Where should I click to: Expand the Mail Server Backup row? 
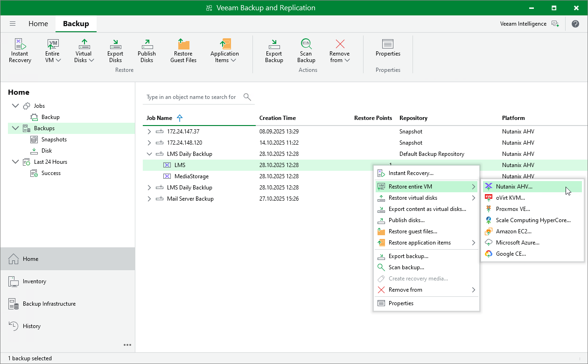tap(149, 199)
